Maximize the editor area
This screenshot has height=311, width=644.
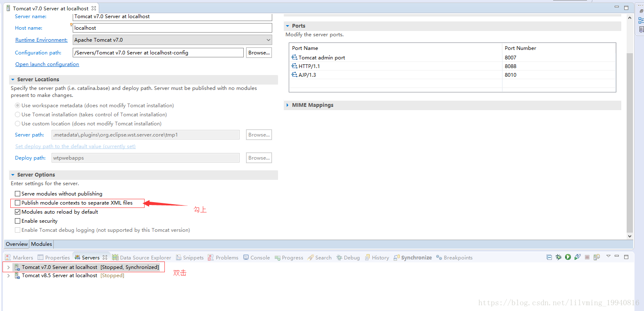pos(626,7)
